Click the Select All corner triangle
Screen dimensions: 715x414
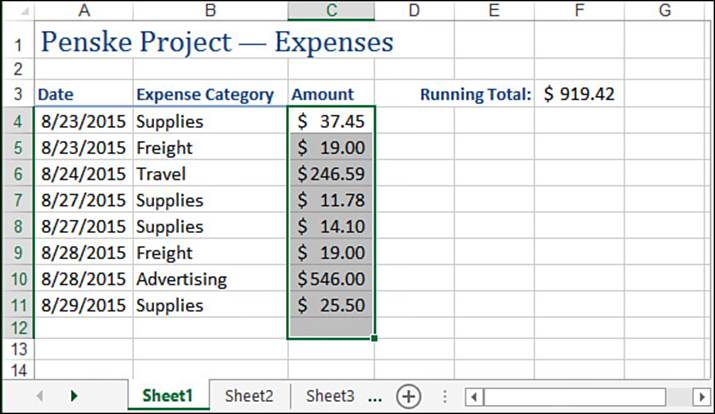[24, 12]
